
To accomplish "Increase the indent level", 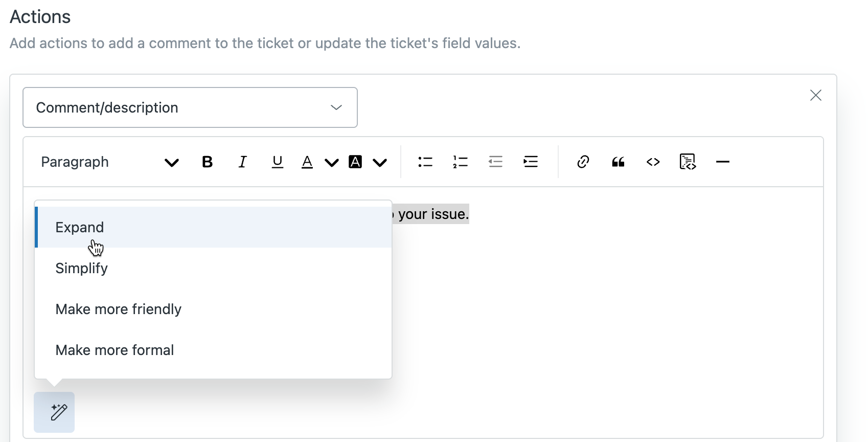I will (x=531, y=162).
